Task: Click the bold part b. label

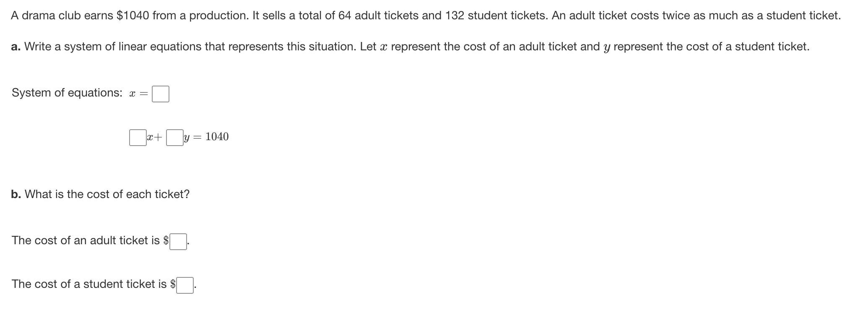Action: point(16,194)
